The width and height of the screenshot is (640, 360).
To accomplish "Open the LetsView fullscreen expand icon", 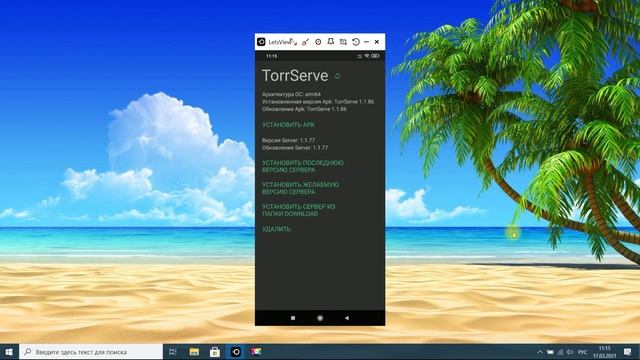I will 293,42.
